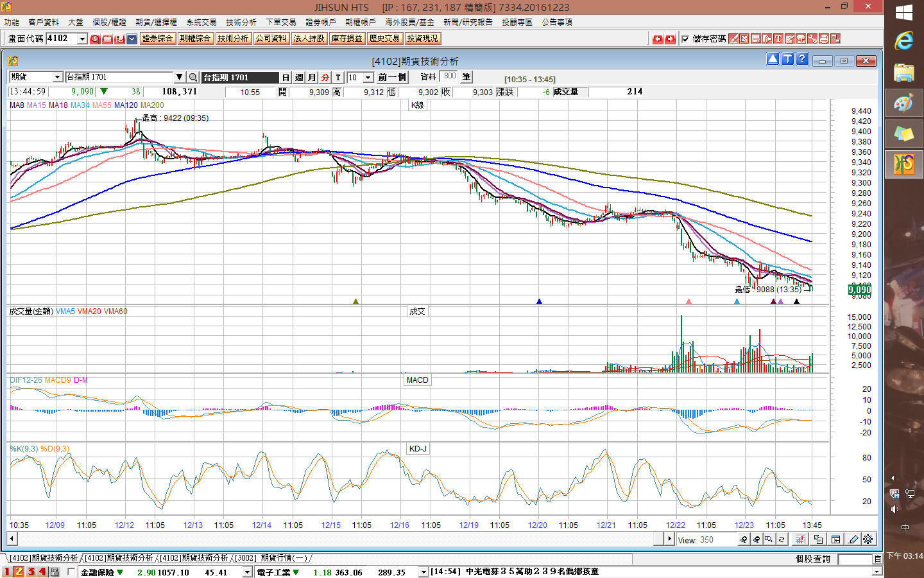Click the blue T icon in chart title bar

787,59
